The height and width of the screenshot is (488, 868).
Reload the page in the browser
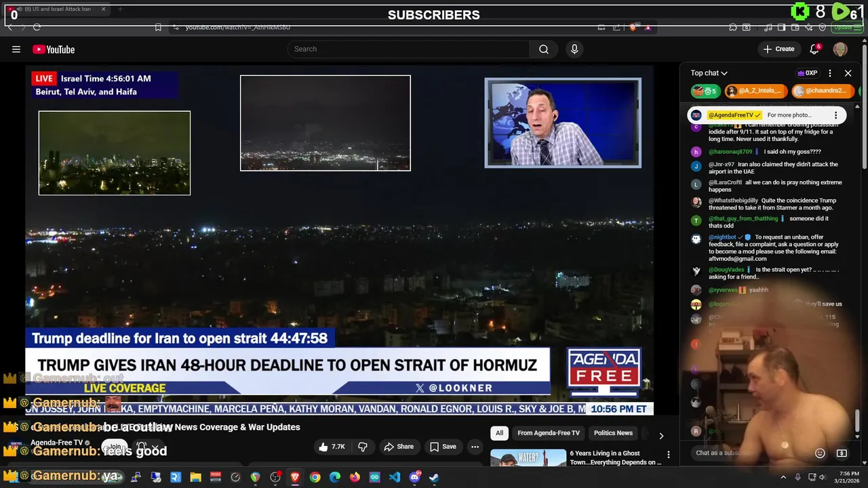(37, 27)
